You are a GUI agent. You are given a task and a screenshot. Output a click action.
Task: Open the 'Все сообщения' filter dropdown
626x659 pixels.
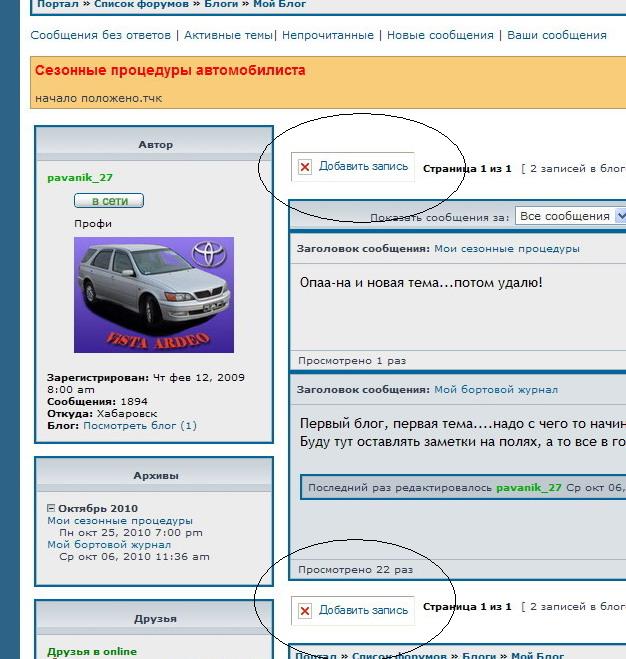pyautogui.click(x=570, y=216)
